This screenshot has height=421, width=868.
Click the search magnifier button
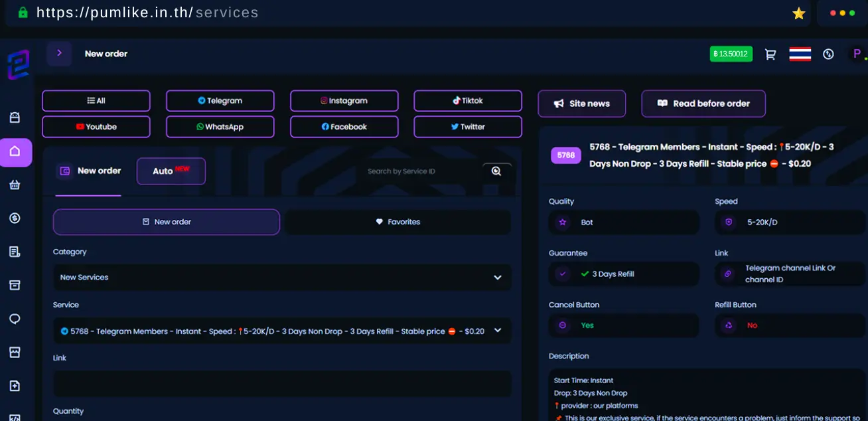496,171
